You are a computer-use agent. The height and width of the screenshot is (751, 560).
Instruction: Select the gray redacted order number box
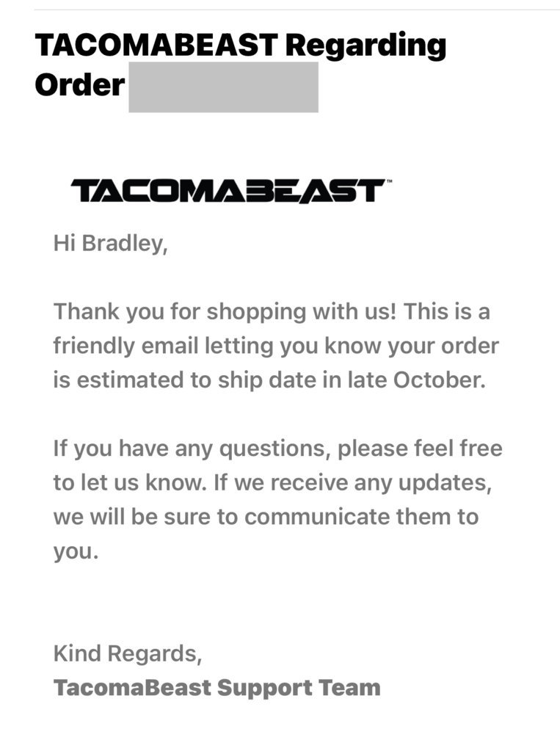coord(223,87)
